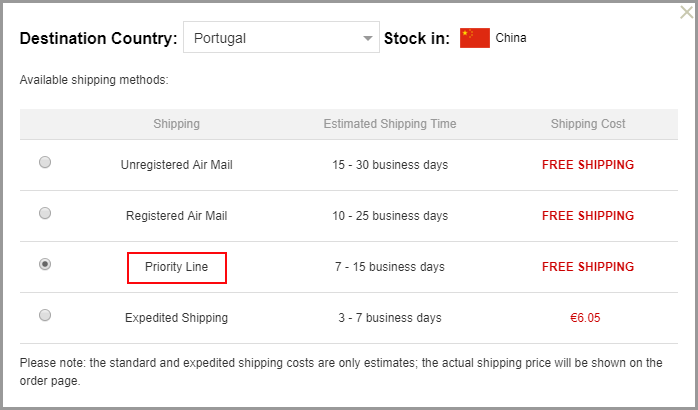Select Expedited Shipping radio button

tap(45, 315)
